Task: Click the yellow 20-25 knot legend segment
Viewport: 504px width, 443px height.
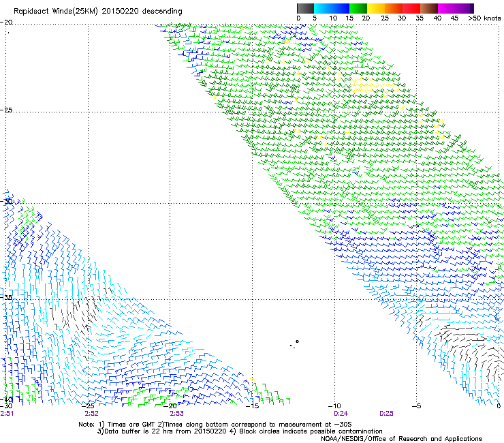Action: 376,8
